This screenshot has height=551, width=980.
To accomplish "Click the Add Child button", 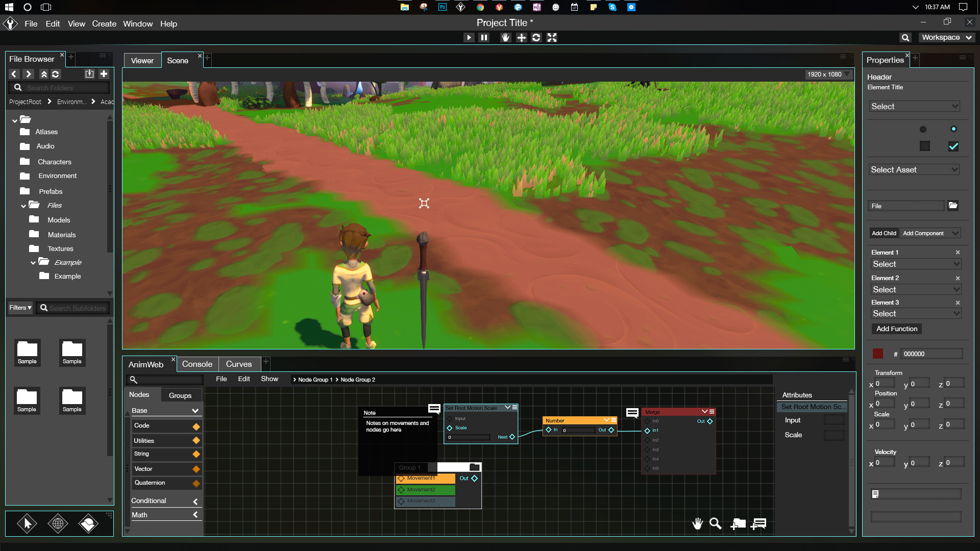I will [884, 233].
